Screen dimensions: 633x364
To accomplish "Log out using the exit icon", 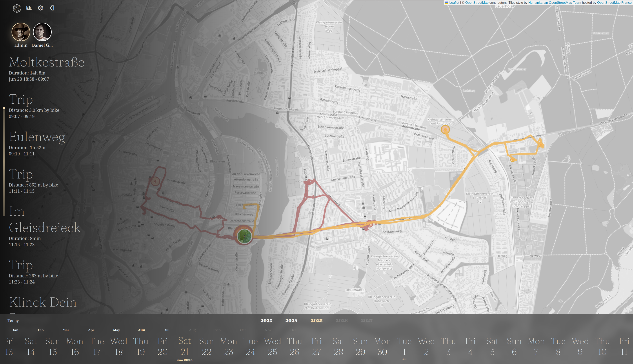I will click(52, 8).
